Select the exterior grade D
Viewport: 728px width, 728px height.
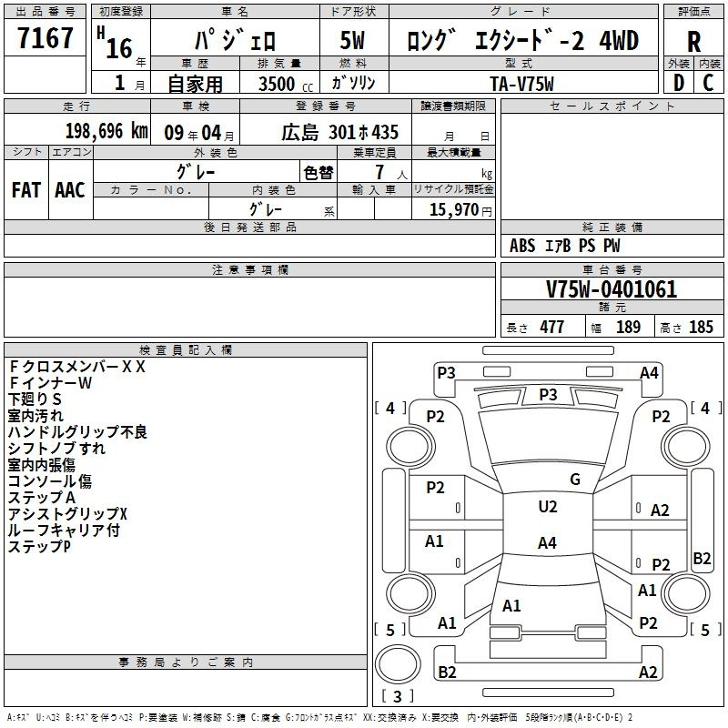(679, 83)
